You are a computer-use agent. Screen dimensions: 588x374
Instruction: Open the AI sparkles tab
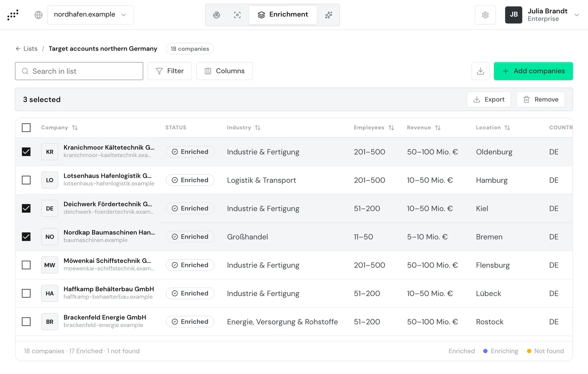[329, 15]
